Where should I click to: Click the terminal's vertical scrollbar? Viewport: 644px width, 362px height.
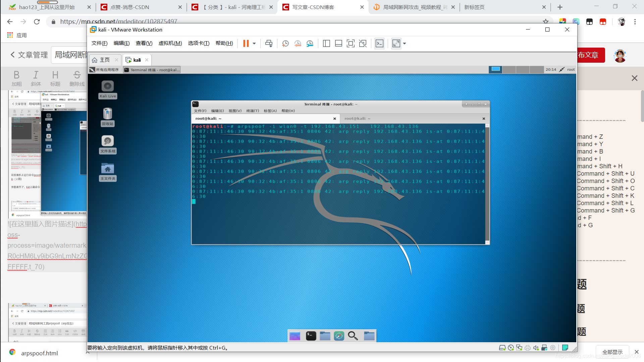point(487,184)
